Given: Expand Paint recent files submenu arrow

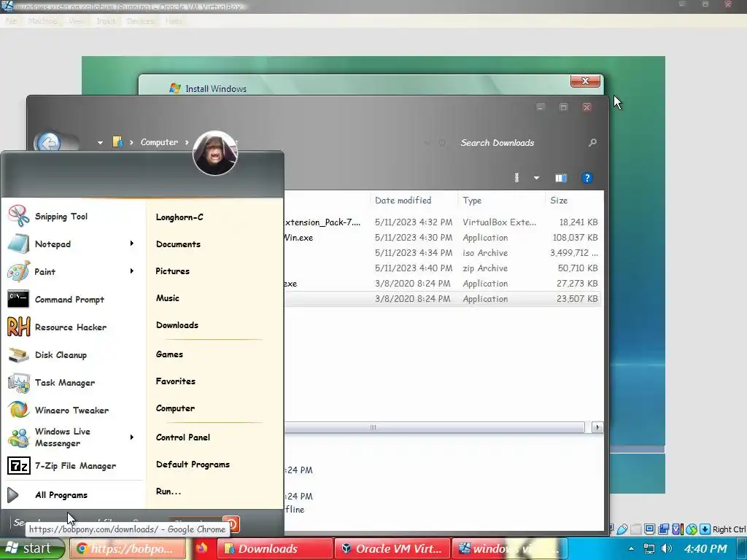Looking at the screenshot, I should pos(132,271).
